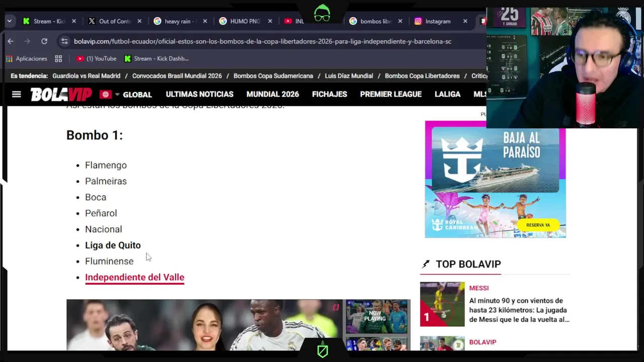Close the Out of Context tab

139,21
